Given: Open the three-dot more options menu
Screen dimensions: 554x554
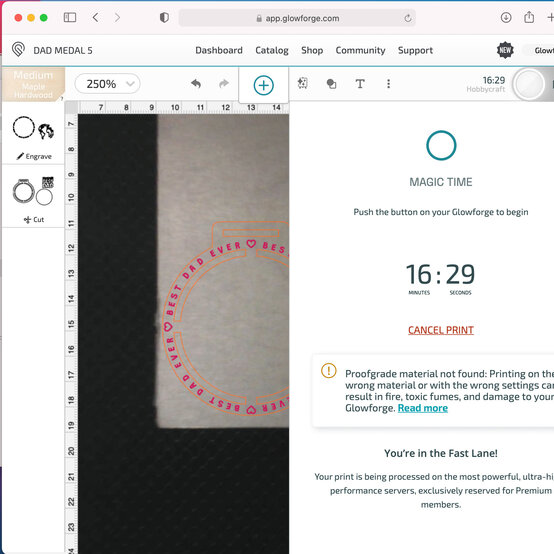Looking at the screenshot, I should 388,84.
